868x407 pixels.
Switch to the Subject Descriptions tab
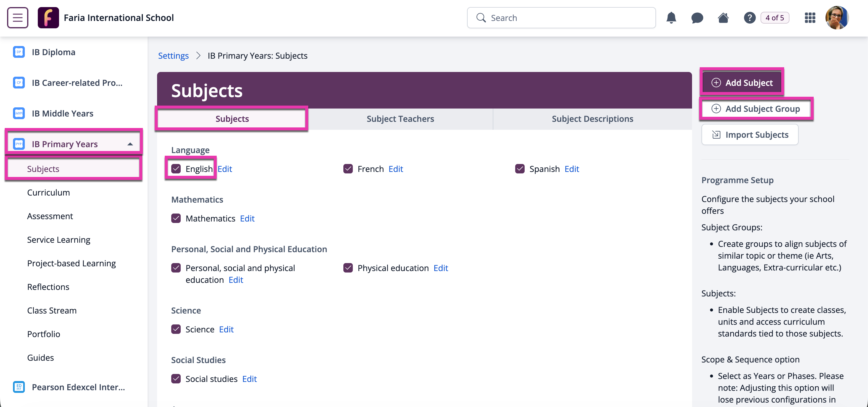tap(592, 119)
